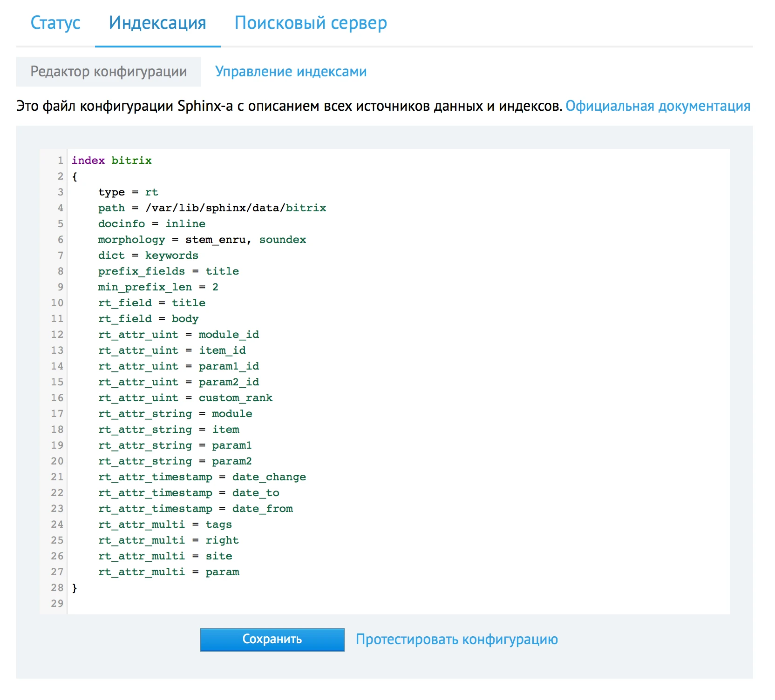The image size is (775, 700).
Task: Click on rt_attr_timestamp date_change line
Action: [x=202, y=477]
